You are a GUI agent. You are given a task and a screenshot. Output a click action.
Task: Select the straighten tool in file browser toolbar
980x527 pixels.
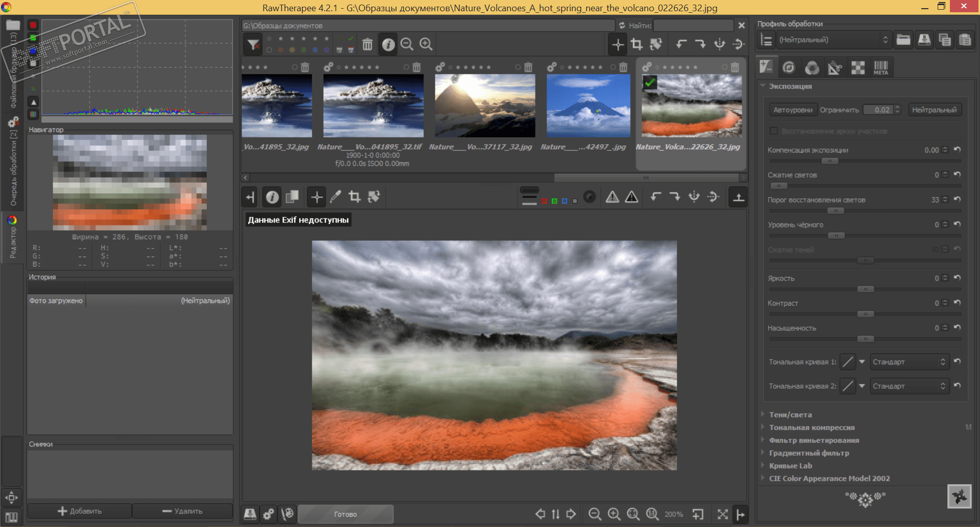pyautogui.click(x=656, y=44)
